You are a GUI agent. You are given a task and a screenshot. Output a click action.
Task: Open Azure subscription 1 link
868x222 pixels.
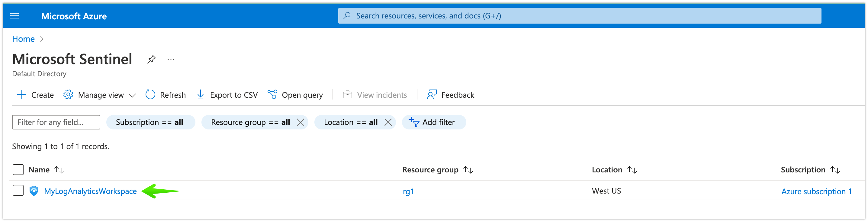click(x=816, y=192)
